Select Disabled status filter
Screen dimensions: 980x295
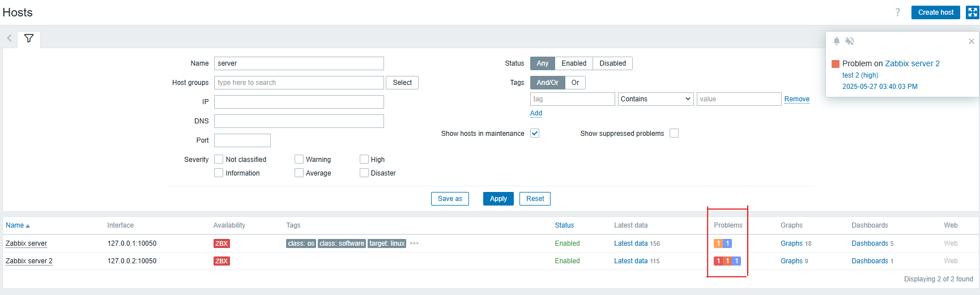pos(613,63)
